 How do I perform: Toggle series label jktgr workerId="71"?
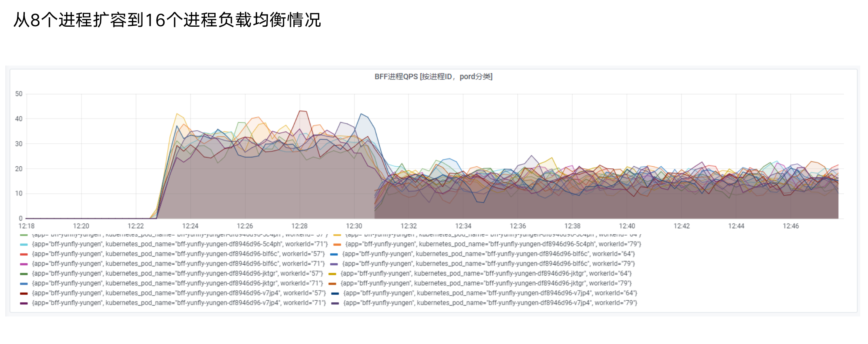coord(177,283)
